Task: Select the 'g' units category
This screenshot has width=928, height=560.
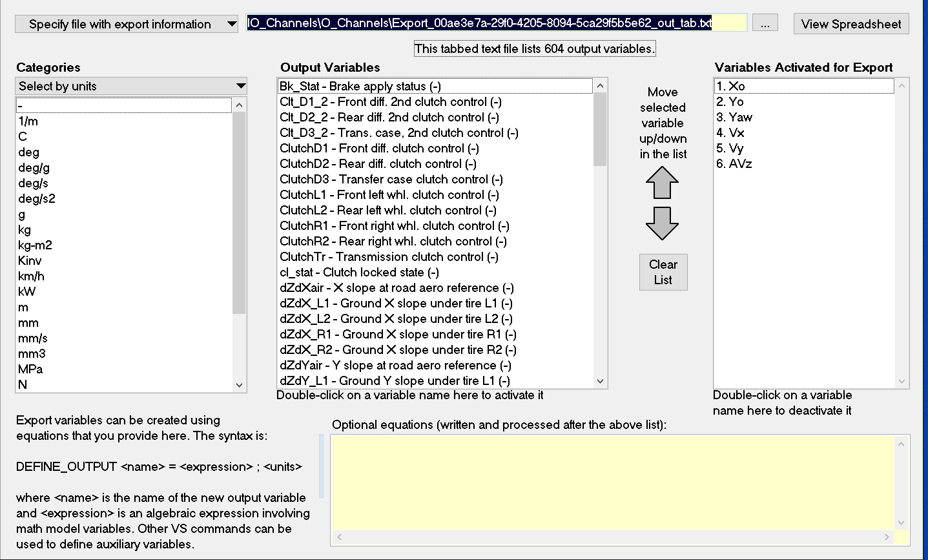Action: [x=124, y=214]
